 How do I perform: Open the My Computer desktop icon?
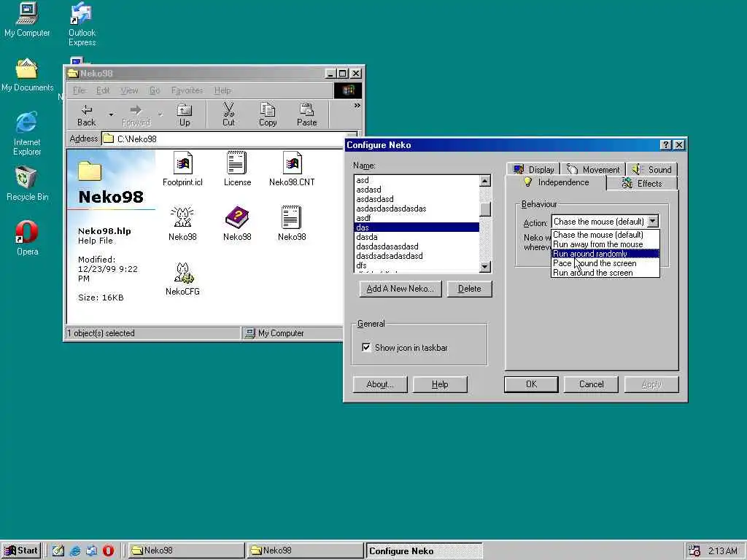pyautogui.click(x=27, y=19)
